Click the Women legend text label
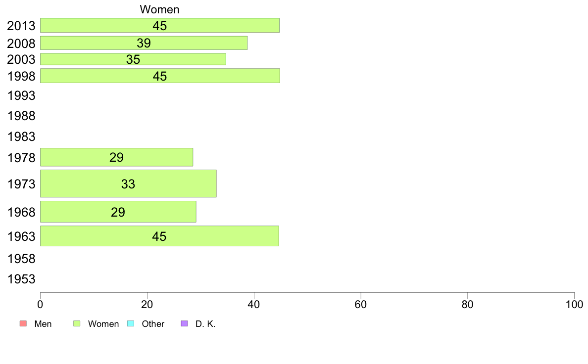Screen dimensions: 588x364 tap(103, 324)
